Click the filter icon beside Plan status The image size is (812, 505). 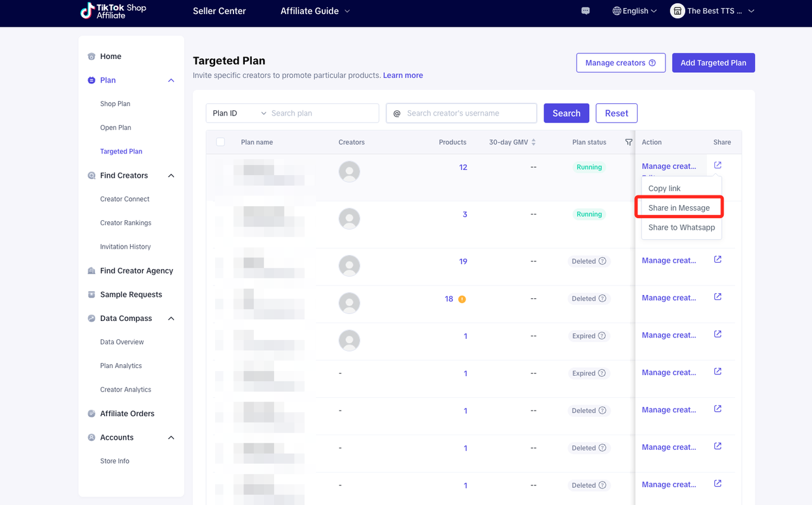(628, 142)
